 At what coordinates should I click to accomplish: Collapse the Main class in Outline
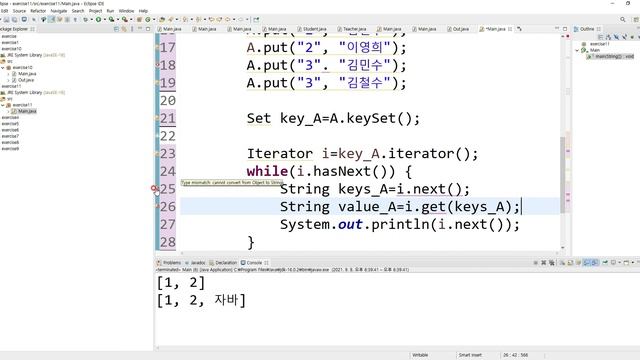(x=577, y=50)
